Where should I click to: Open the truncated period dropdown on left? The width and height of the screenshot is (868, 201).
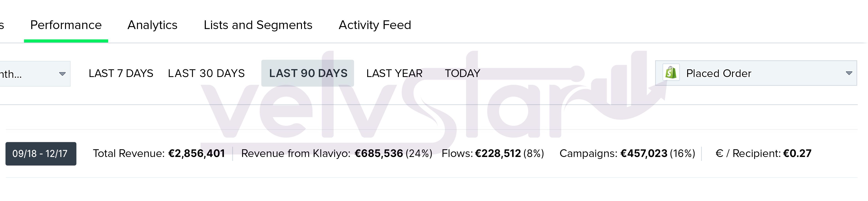click(34, 74)
